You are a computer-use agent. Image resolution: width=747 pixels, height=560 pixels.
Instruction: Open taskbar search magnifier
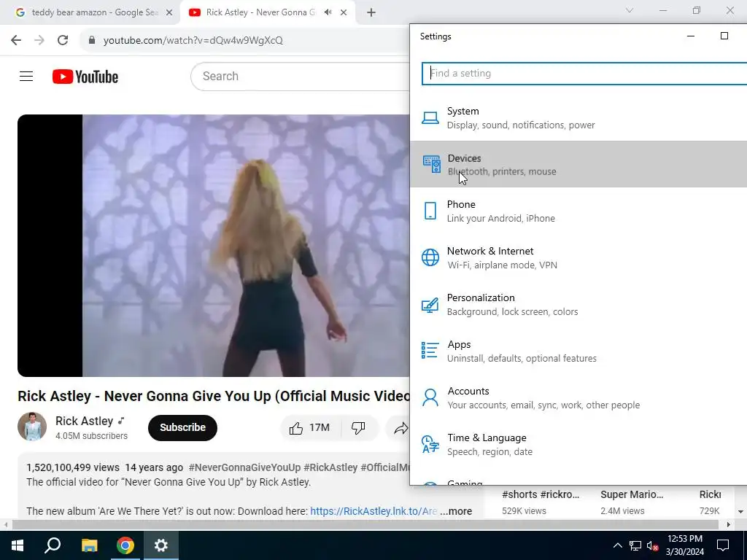tap(53, 545)
